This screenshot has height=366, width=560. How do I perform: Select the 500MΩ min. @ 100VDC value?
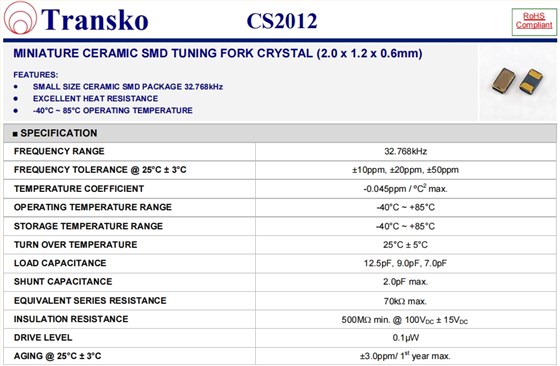coord(405,320)
